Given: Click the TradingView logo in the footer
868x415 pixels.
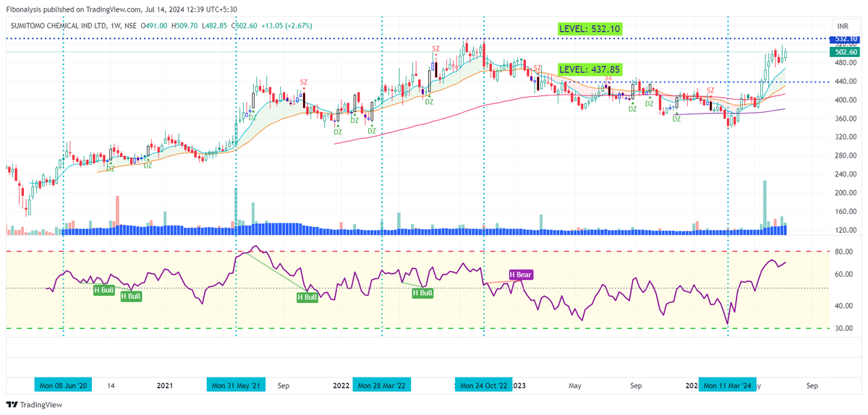Looking at the screenshot, I should [x=35, y=405].
